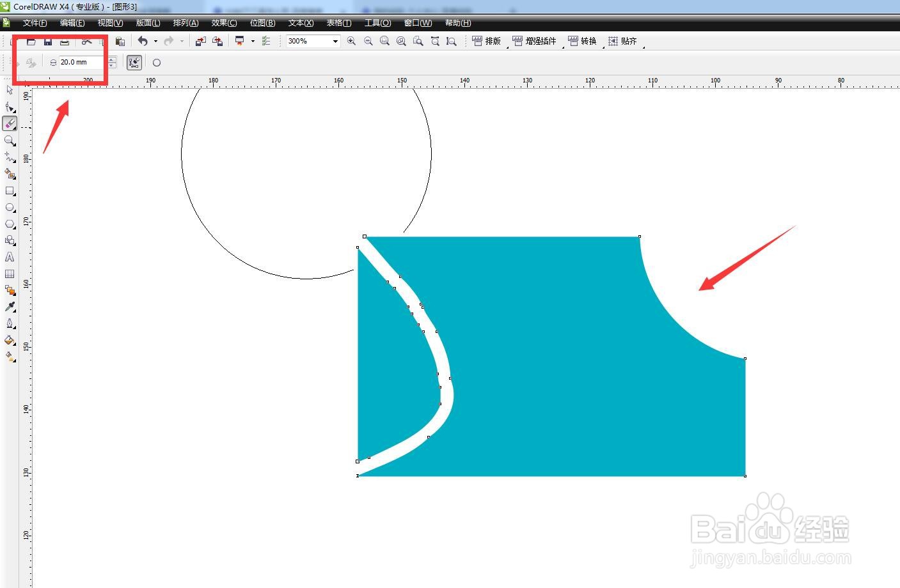Click the eraser thickness 20.0 mm field
Screen dimensions: 900x588
pyautogui.click(x=82, y=62)
